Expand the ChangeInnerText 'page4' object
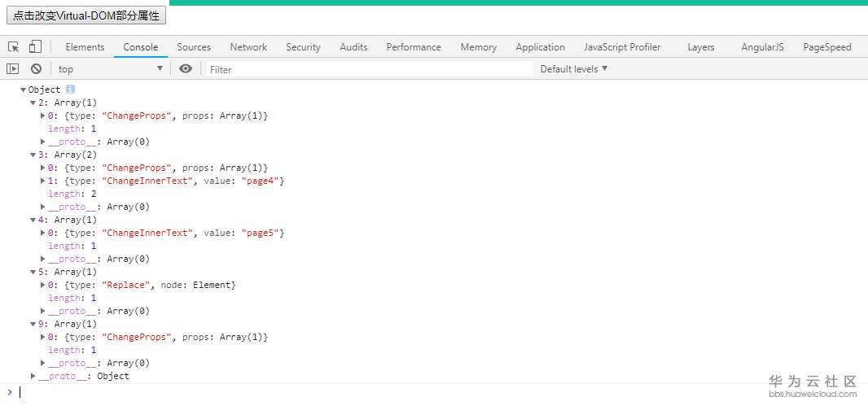The image size is (868, 406). [42, 181]
